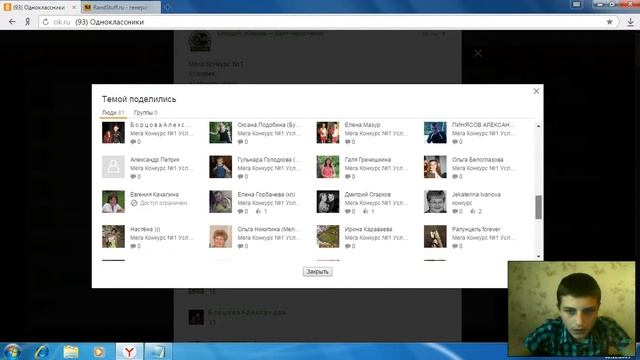Viewport: 640px width, 360px height.
Task: Click Ирина Караваева name
Action: [368, 229]
